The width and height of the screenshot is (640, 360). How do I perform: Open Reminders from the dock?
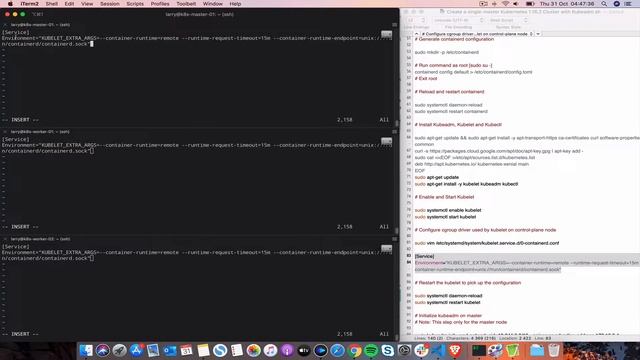[x=236, y=350]
